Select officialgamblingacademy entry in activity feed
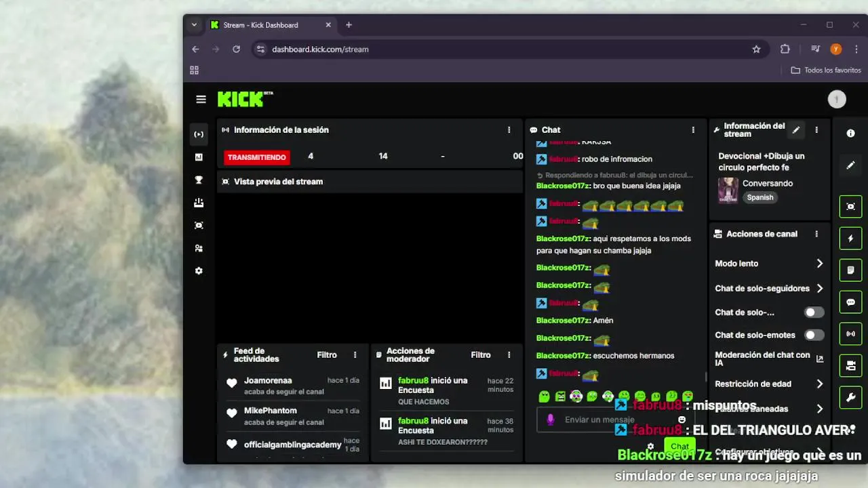 pyautogui.click(x=293, y=445)
